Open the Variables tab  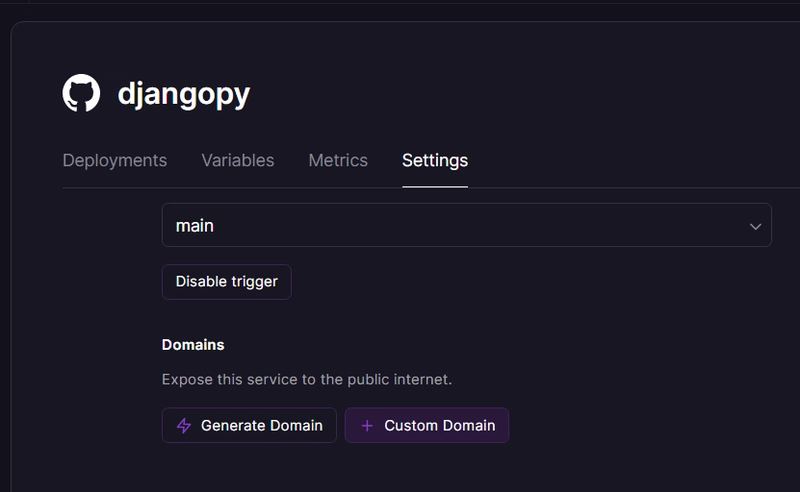tap(238, 160)
